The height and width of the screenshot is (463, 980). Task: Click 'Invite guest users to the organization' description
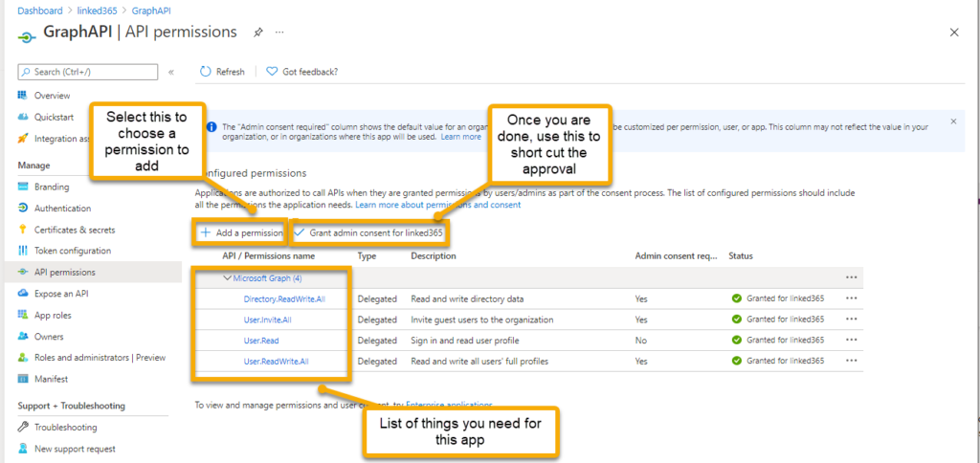[482, 320]
